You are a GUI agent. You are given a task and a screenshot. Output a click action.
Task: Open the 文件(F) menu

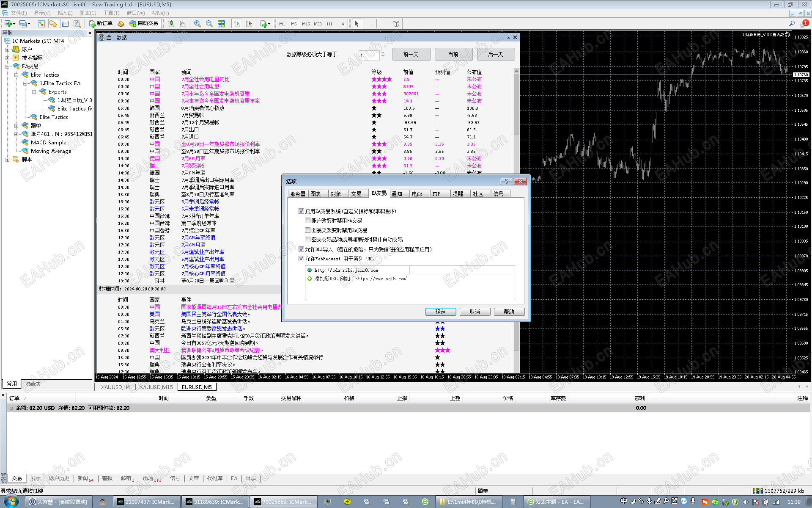click(x=19, y=13)
